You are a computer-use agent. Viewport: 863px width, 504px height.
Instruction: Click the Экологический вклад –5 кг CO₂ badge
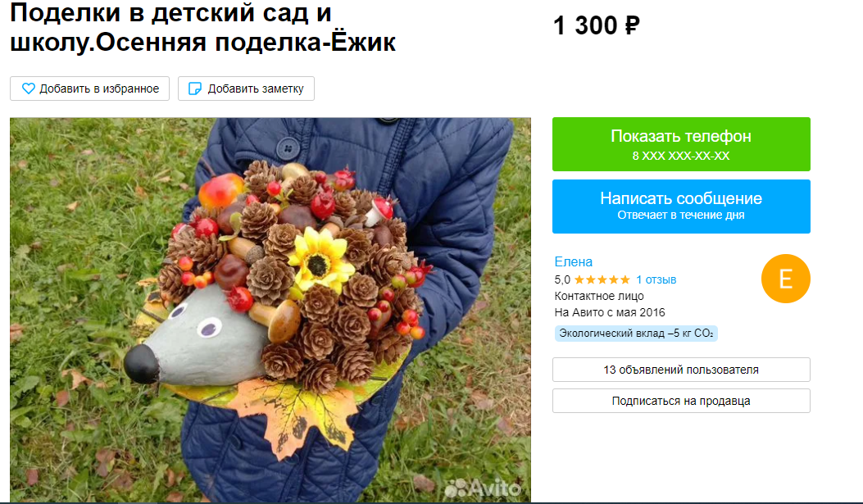pos(636,333)
